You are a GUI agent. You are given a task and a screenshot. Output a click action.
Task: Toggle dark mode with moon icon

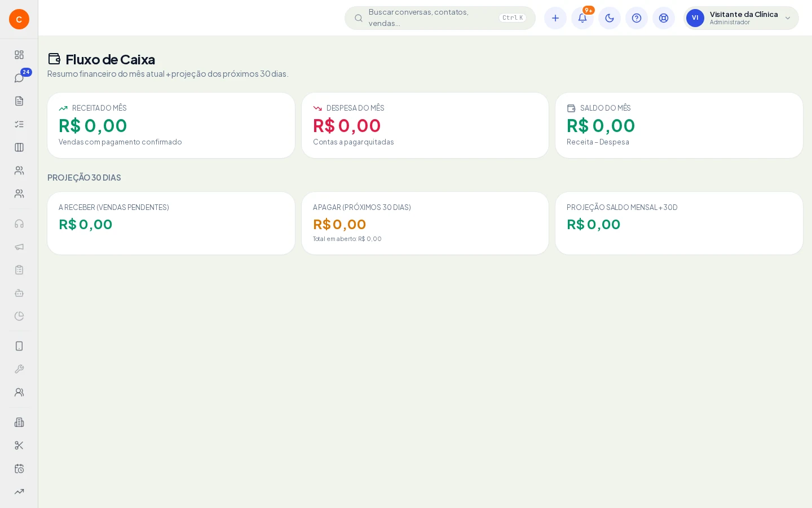click(x=610, y=18)
